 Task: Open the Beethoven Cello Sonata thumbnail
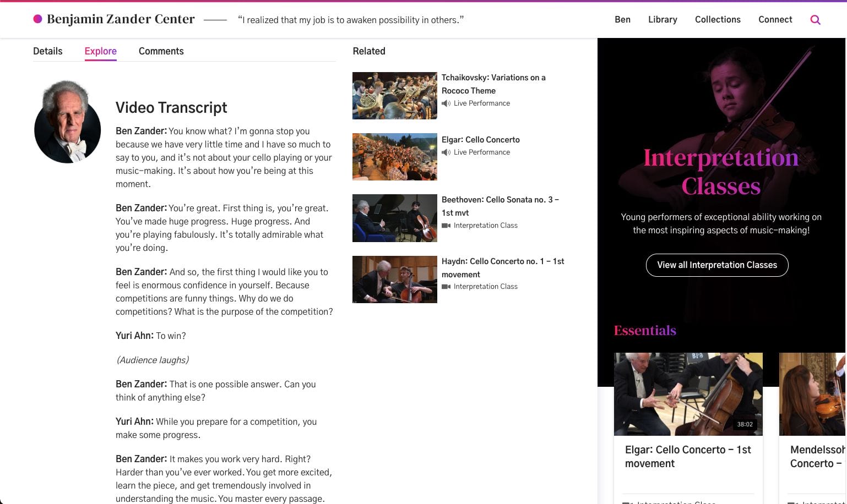pyautogui.click(x=394, y=218)
